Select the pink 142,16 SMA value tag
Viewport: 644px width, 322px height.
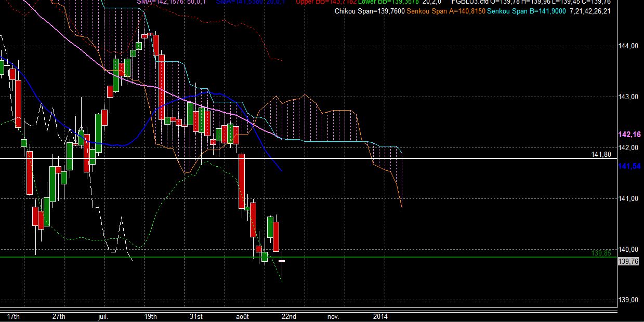(629, 135)
